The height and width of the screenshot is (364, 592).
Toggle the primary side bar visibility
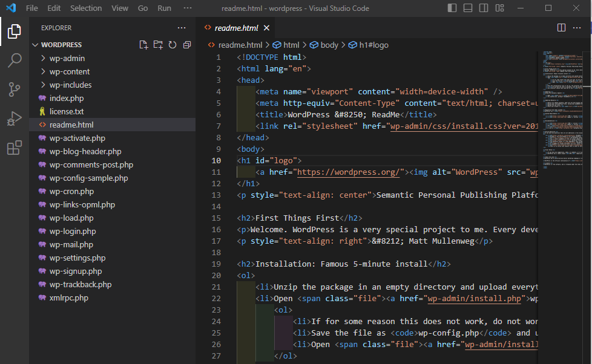tap(452, 8)
